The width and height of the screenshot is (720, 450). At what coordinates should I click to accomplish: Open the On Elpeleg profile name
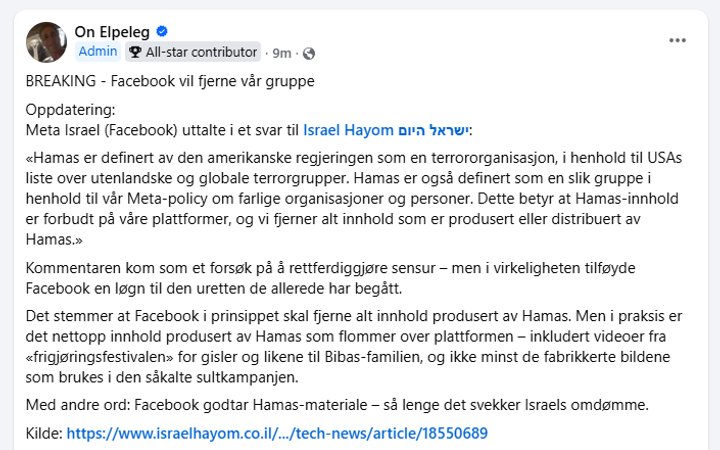click(112, 32)
